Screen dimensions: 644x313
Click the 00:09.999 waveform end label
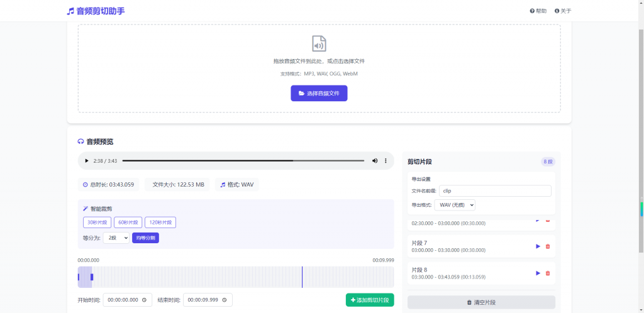click(x=383, y=260)
